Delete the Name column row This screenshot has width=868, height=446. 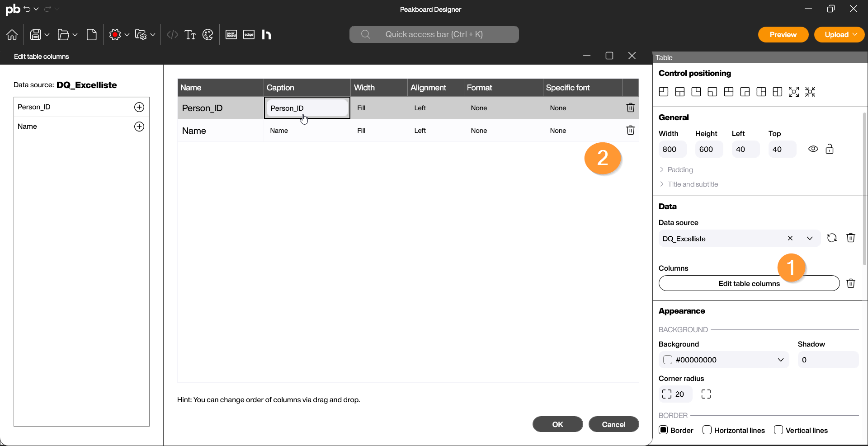pyautogui.click(x=630, y=131)
